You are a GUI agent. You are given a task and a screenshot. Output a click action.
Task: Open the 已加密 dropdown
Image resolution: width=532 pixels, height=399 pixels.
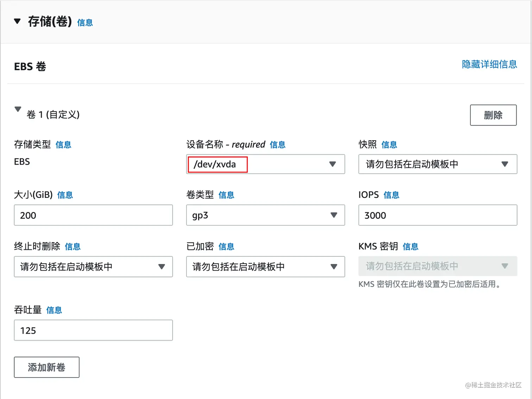(x=265, y=267)
